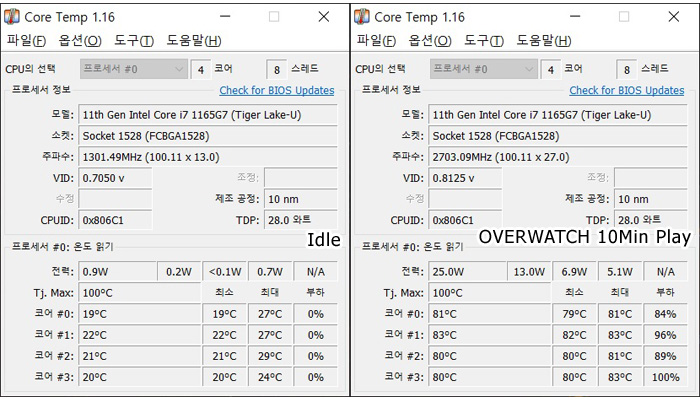700x400 pixels.
Task: Click the 2703.09MHz frequency field
Action: coord(558,157)
